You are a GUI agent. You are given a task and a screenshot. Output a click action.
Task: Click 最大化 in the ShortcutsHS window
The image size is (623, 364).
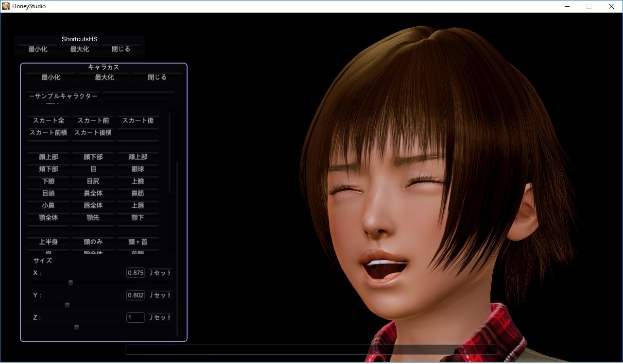pos(80,49)
